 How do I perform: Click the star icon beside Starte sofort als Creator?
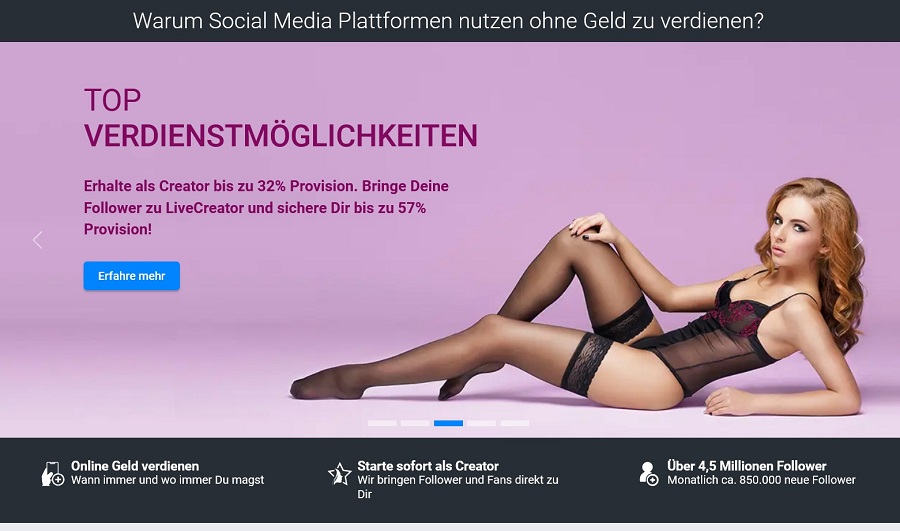(339, 474)
